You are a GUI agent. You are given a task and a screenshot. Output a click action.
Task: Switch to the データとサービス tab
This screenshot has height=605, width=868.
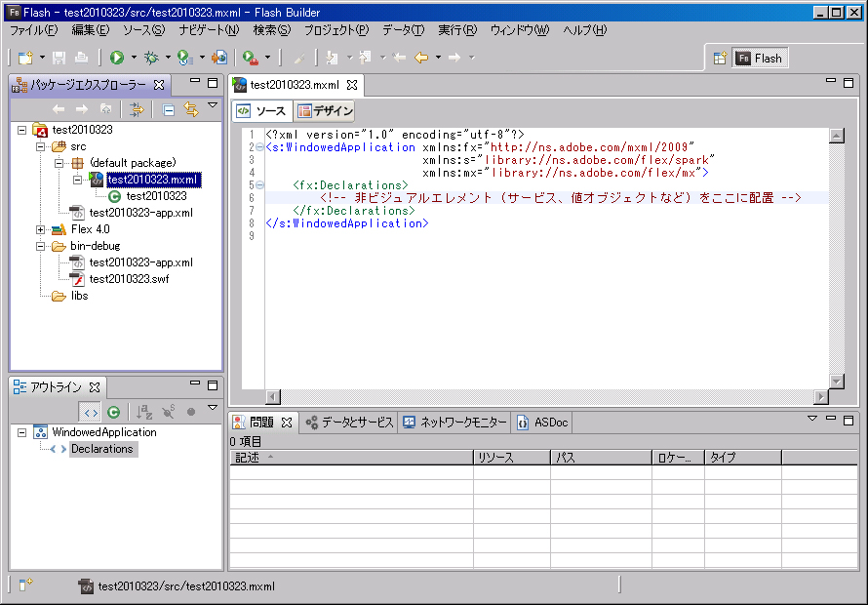[x=349, y=423]
